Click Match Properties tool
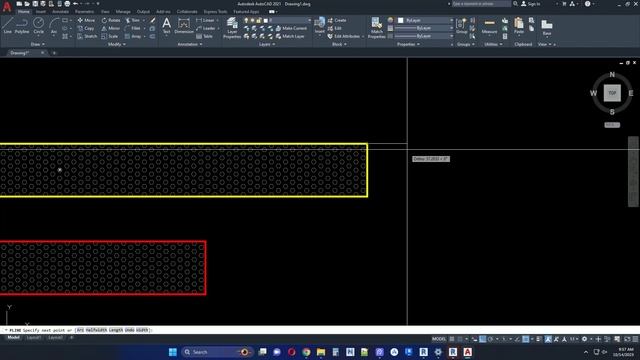The height and width of the screenshot is (360, 640). (376, 28)
